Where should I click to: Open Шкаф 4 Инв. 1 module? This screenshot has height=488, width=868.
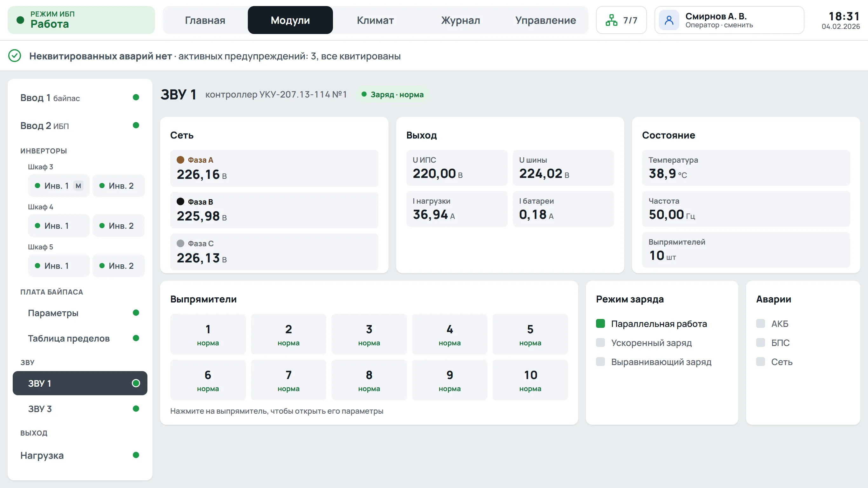[59, 226]
